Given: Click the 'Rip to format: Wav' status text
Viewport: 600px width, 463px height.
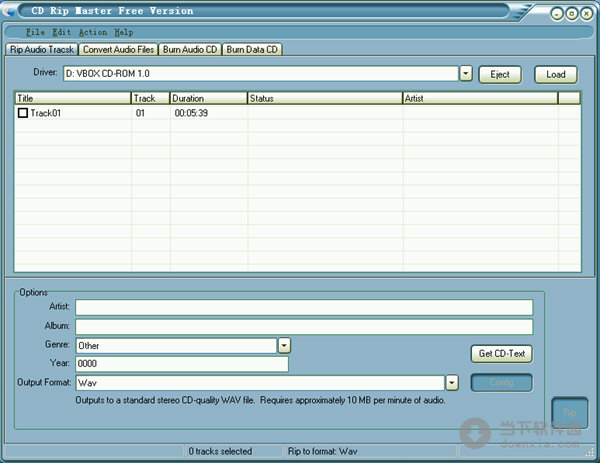Looking at the screenshot, I should [323, 451].
